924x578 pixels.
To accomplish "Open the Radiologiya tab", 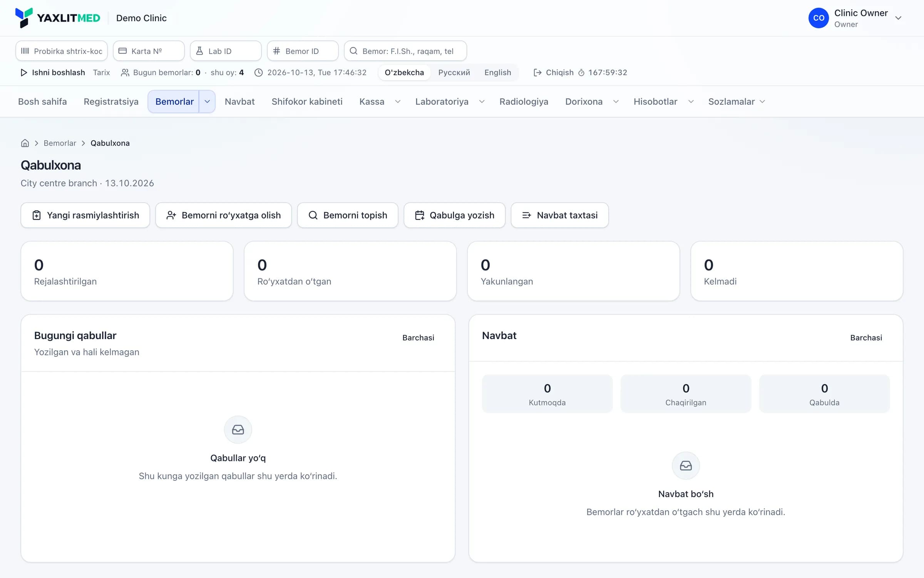I will click(x=524, y=101).
